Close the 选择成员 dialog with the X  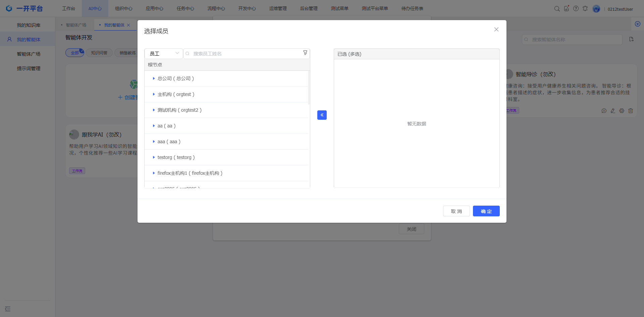click(x=496, y=30)
